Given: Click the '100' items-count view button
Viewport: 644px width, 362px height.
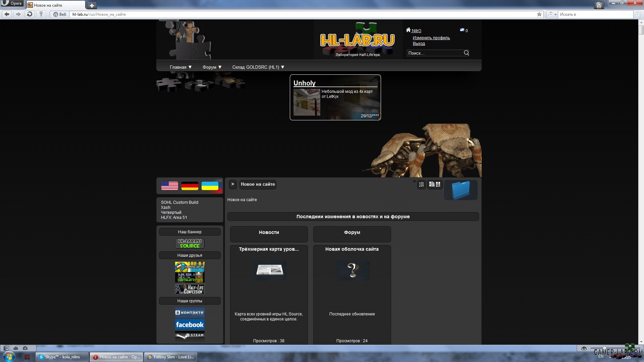Looking at the screenshot, I should (x=421, y=184).
